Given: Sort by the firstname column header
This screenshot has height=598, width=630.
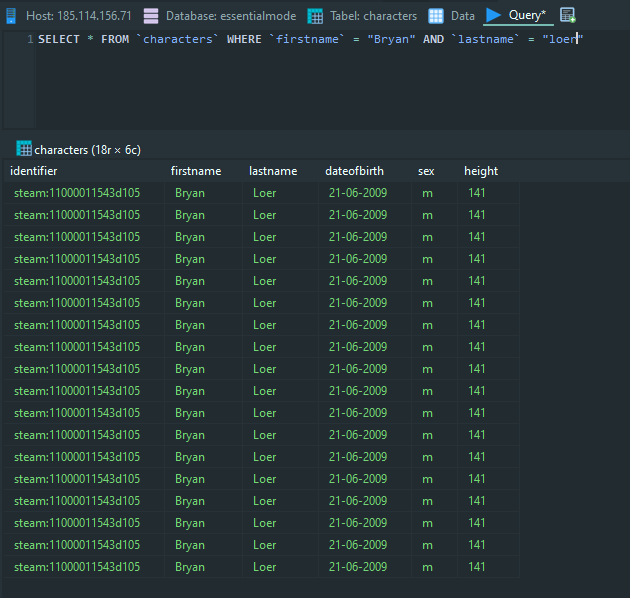Looking at the screenshot, I should 196,171.
